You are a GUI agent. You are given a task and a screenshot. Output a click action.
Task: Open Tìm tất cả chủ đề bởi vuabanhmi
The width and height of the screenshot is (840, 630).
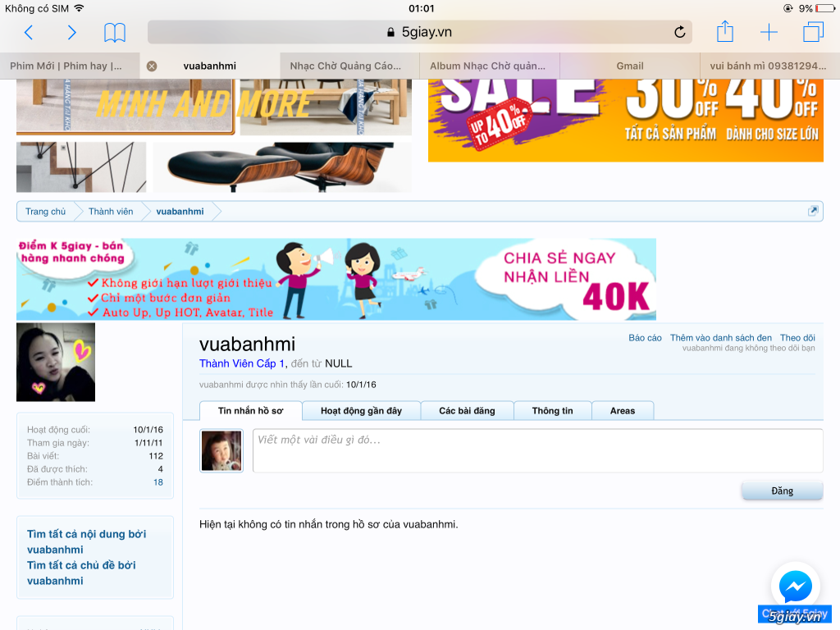pyautogui.click(x=81, y=573)
